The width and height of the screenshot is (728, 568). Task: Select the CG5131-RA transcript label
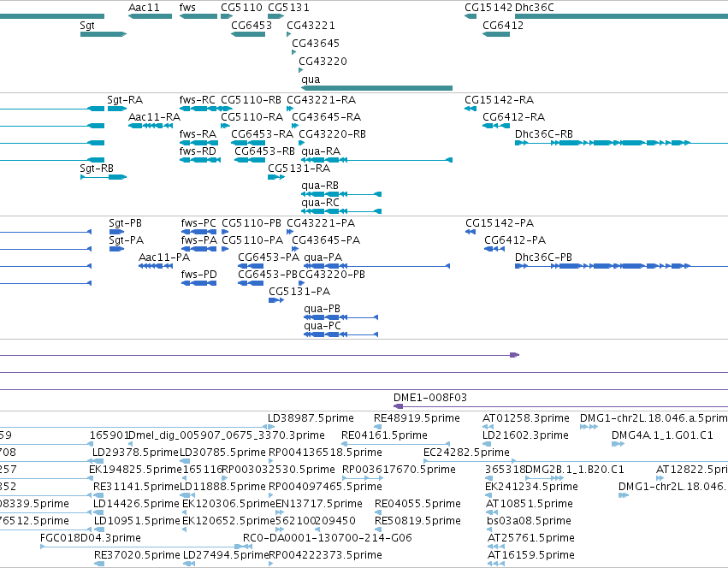299,169
